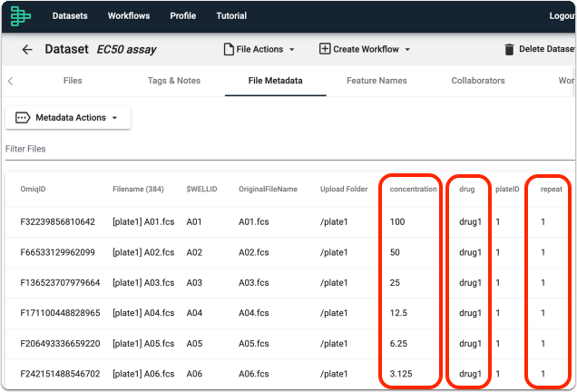Switch to the Feature Names tab

377,81
